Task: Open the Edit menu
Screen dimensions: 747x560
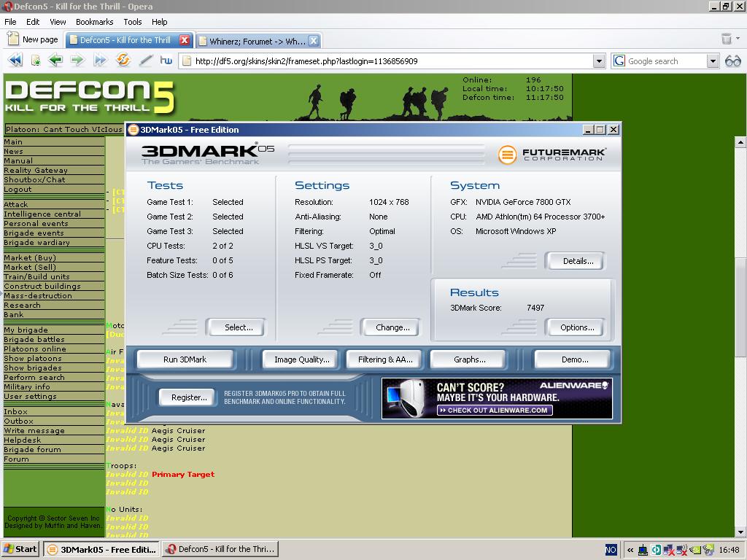Action: tap(33, 22)
